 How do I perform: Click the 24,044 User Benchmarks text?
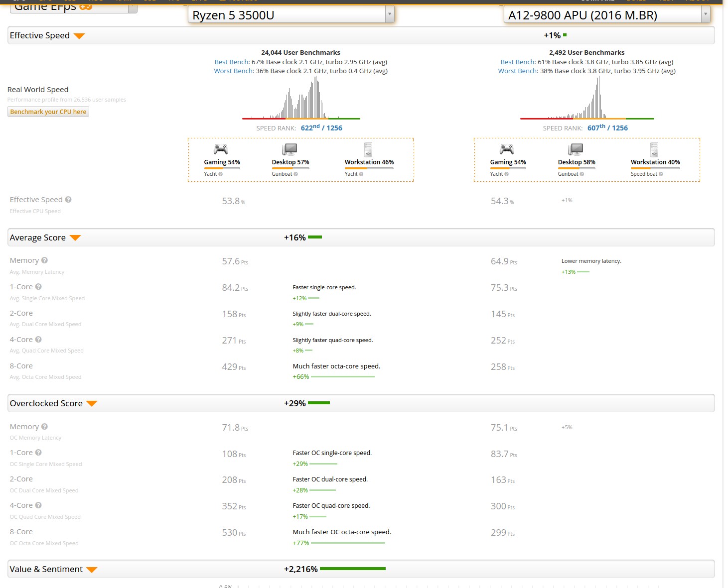point(300,52)
